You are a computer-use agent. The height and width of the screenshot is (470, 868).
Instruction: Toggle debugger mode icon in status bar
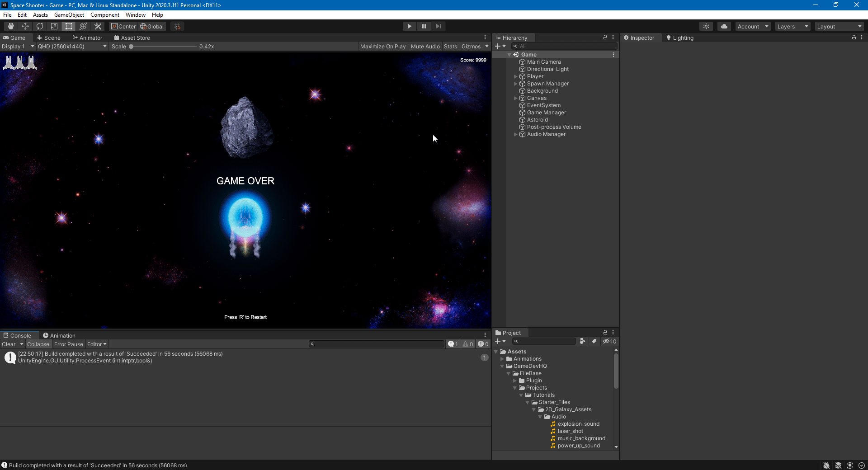tap(826, 465)
